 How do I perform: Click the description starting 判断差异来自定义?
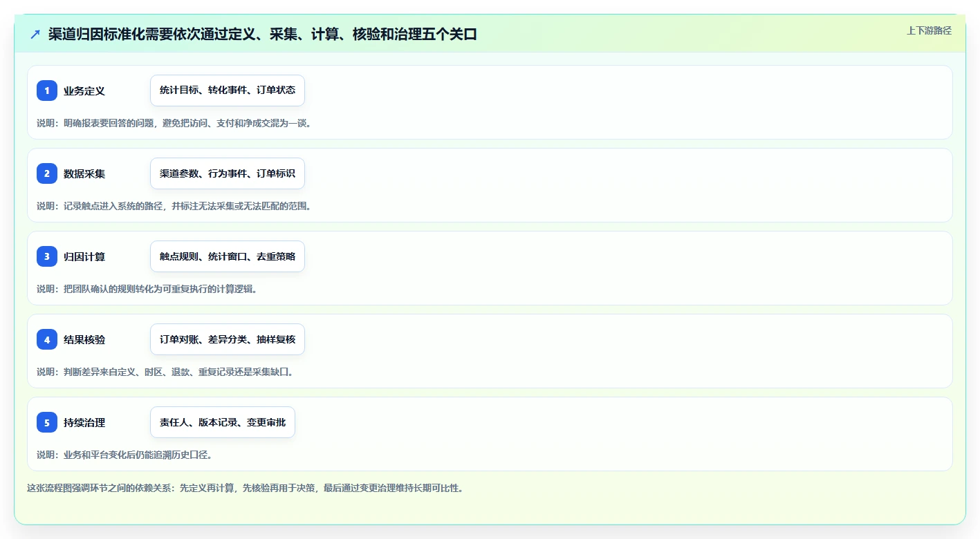tap(165, 372)
